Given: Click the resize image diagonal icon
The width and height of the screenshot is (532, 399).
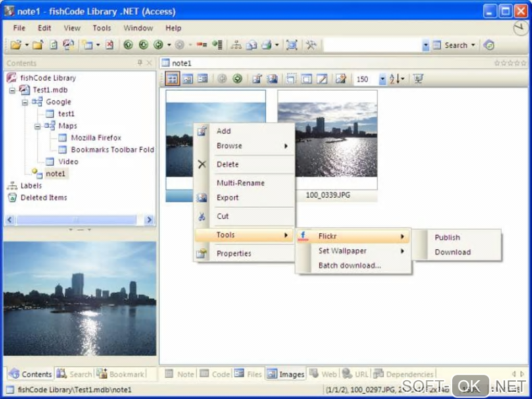Looking at the screenshot, I should 322,79.
